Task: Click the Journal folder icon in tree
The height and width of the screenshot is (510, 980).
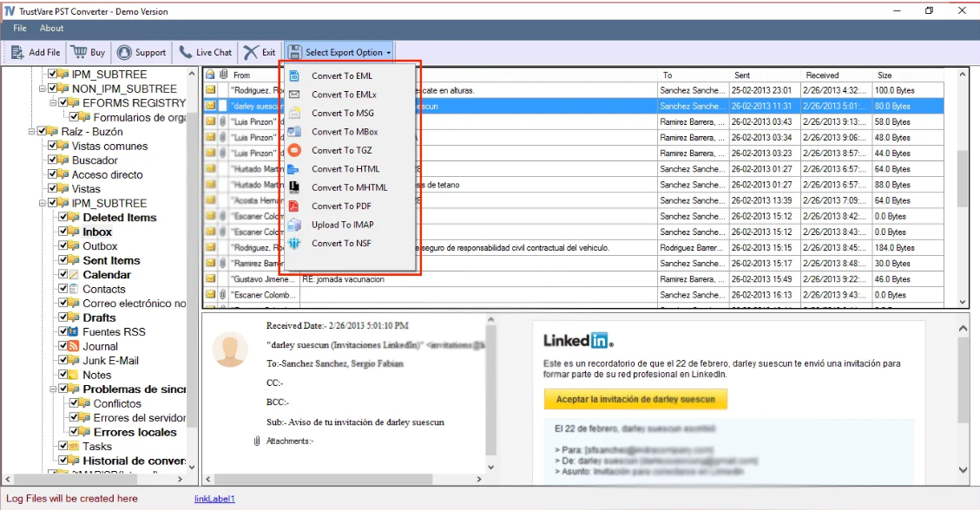Action: pyautogui.click(x=74, y=346)
